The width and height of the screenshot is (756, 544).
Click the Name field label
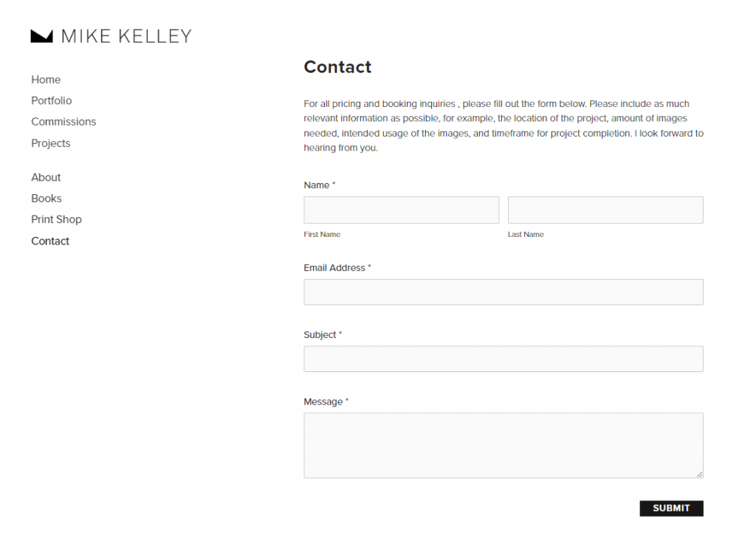(x=316, y=185)
